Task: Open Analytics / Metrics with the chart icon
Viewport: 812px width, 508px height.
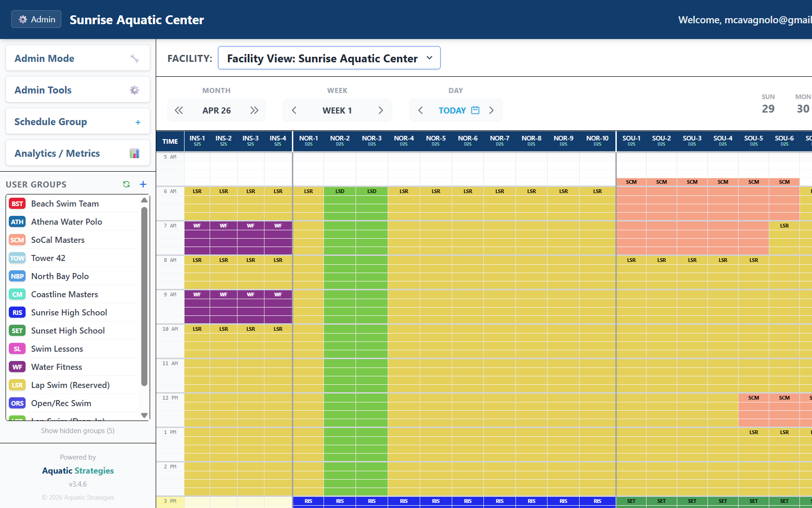Action: point(134,153)
